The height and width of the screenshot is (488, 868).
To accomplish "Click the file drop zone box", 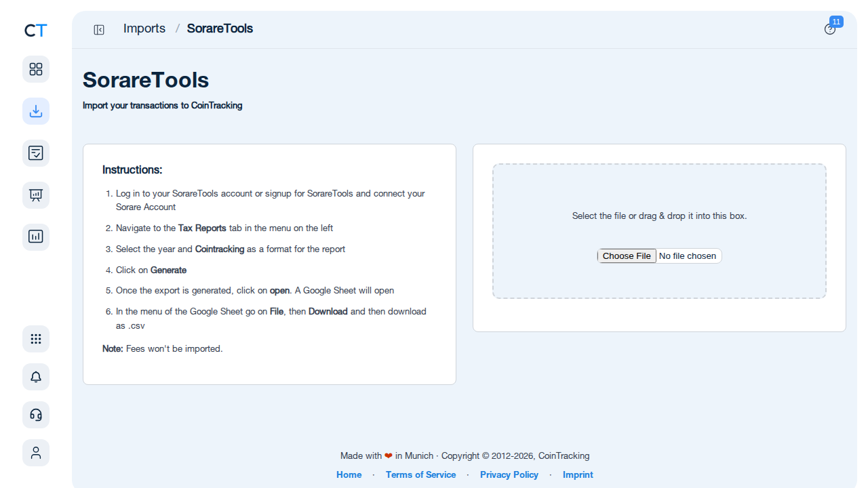I will click(659, 231).
